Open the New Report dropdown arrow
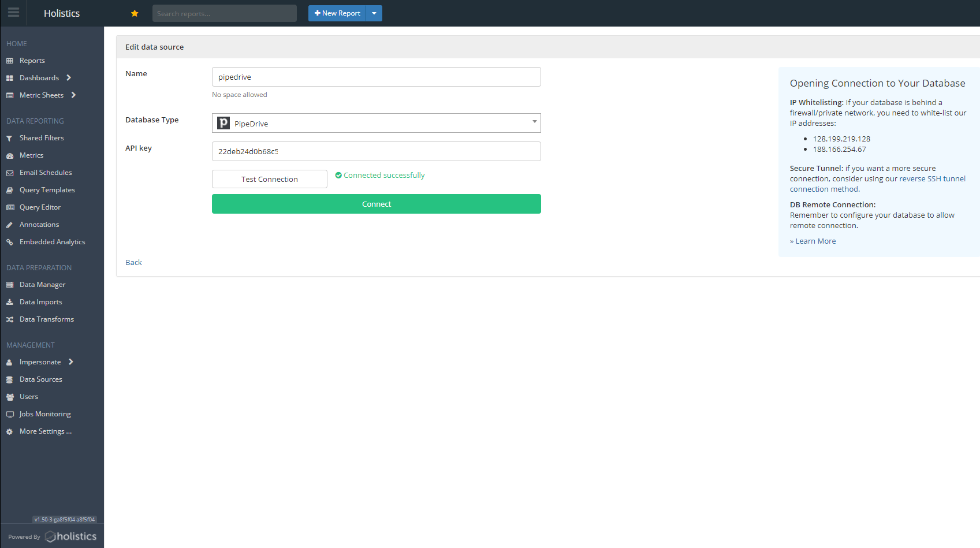Image resolution: width=980 pixels, height=548 pixels. pos(374,13)
